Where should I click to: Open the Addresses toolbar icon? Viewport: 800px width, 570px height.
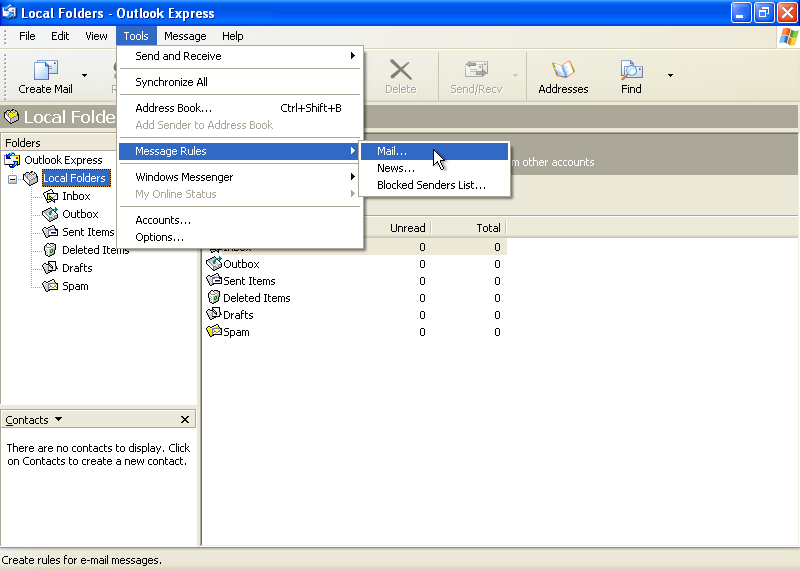pos(563,70)
